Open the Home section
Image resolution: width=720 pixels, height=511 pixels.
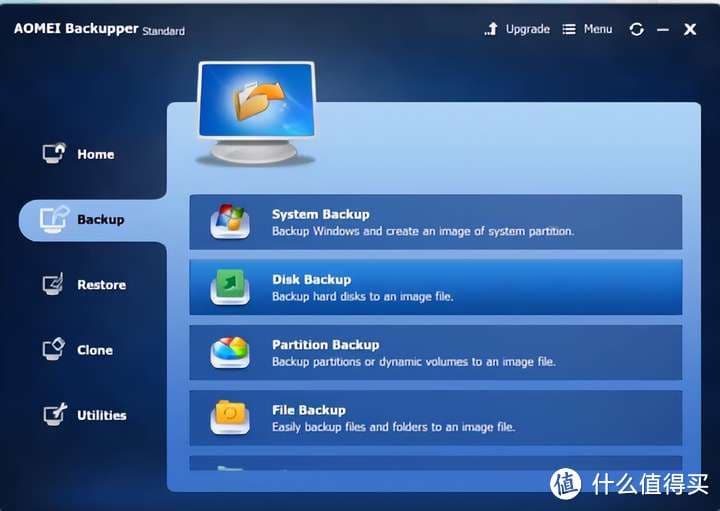pyautogui.click(x=78, y=154)
